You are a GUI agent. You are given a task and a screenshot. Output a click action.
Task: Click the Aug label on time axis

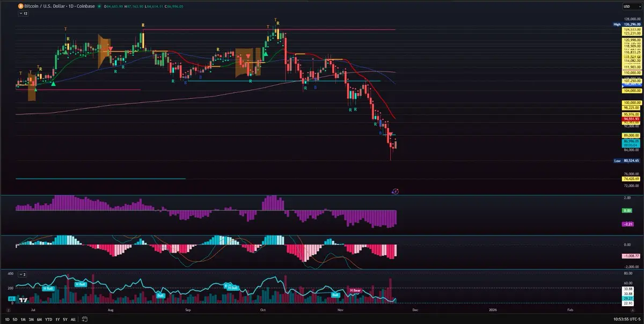(x=111, y=310)
